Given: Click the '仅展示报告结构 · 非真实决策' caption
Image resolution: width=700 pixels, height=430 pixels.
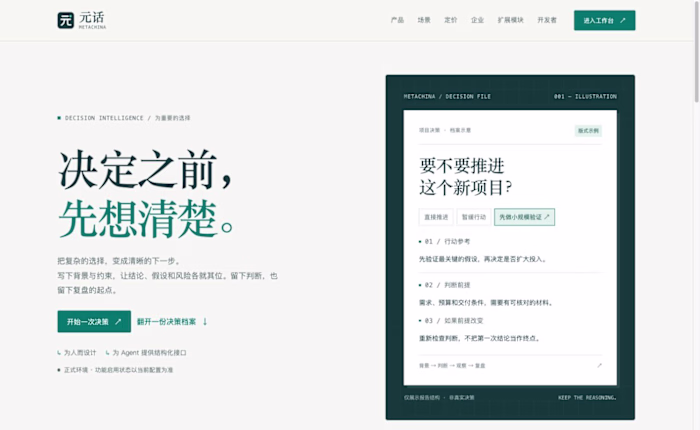Looking at the screenshot, I should [x=439, y=397].
